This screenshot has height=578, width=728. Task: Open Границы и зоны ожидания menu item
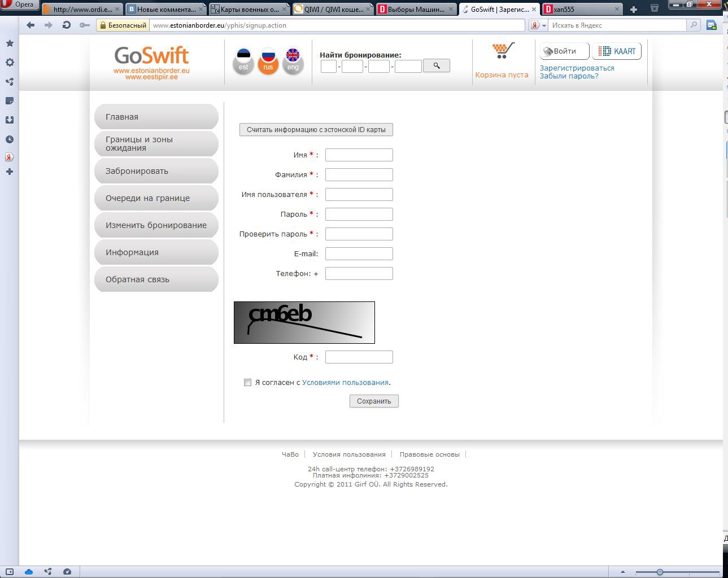(x=156, y=144)
